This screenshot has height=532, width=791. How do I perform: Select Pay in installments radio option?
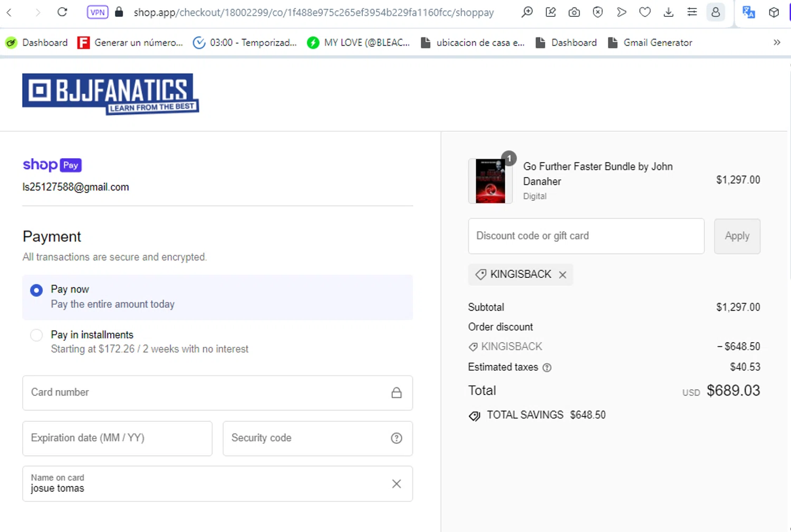tap(36, 335)
